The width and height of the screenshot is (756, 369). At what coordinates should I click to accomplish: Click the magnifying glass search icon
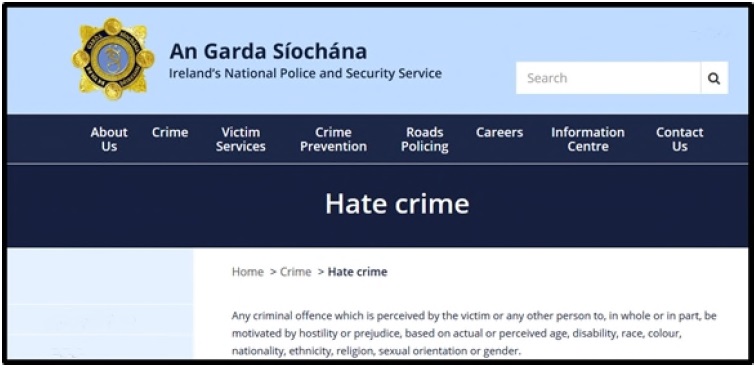(714, 78)
